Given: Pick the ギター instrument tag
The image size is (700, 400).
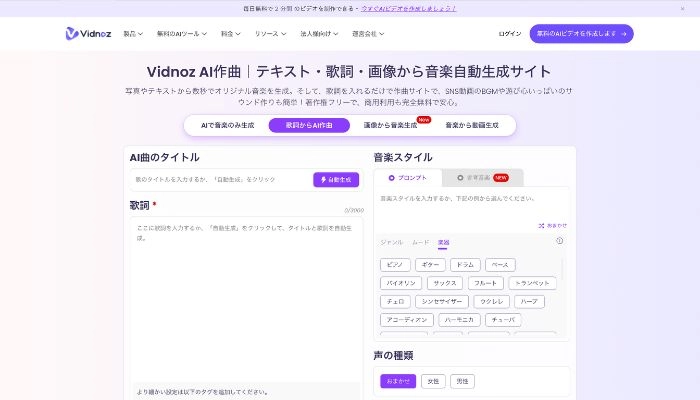Looking at the screenshot, I should [x=430, y=265].
